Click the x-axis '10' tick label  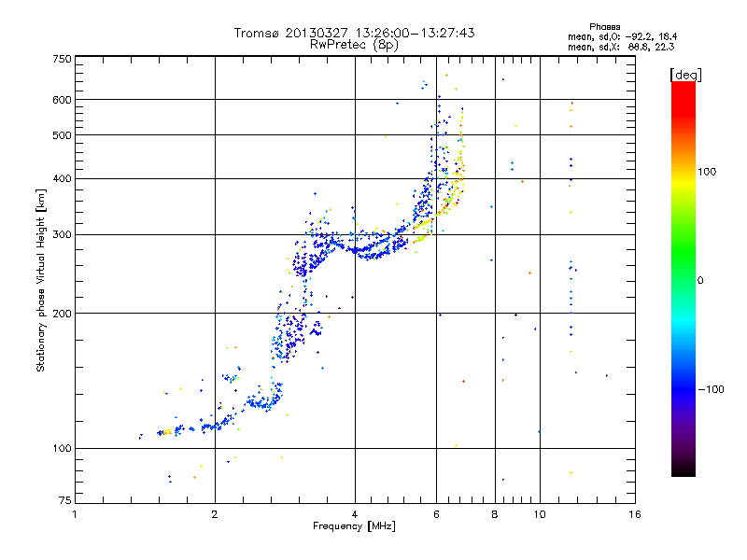click(540, 514)
